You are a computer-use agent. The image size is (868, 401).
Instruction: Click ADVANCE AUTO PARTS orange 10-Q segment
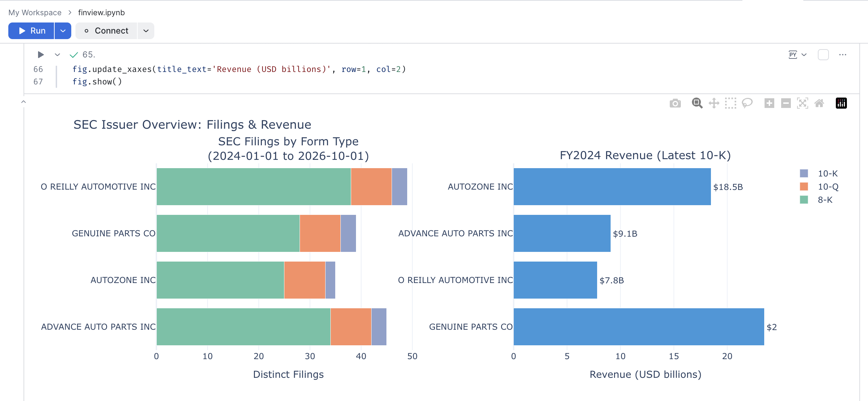tap(351, 327)
